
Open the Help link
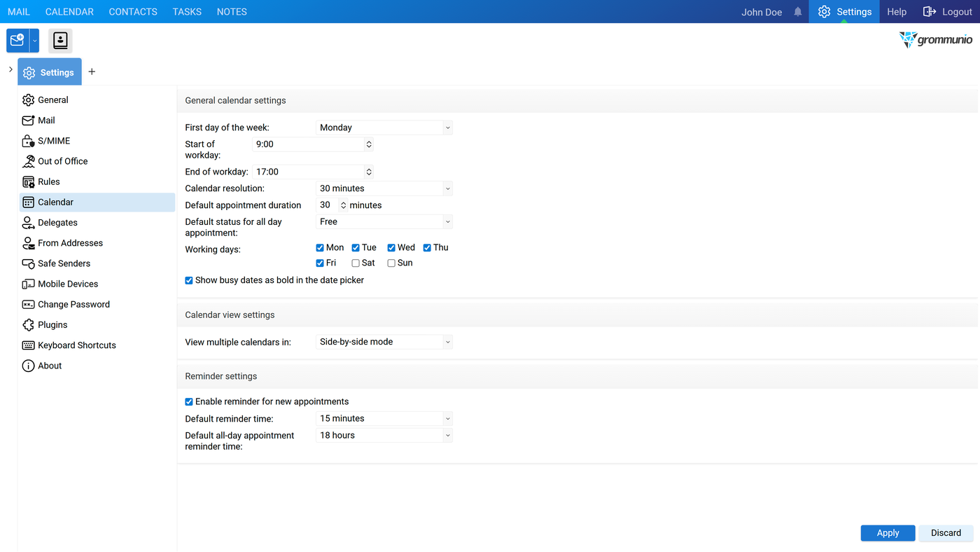coord(897,12)
